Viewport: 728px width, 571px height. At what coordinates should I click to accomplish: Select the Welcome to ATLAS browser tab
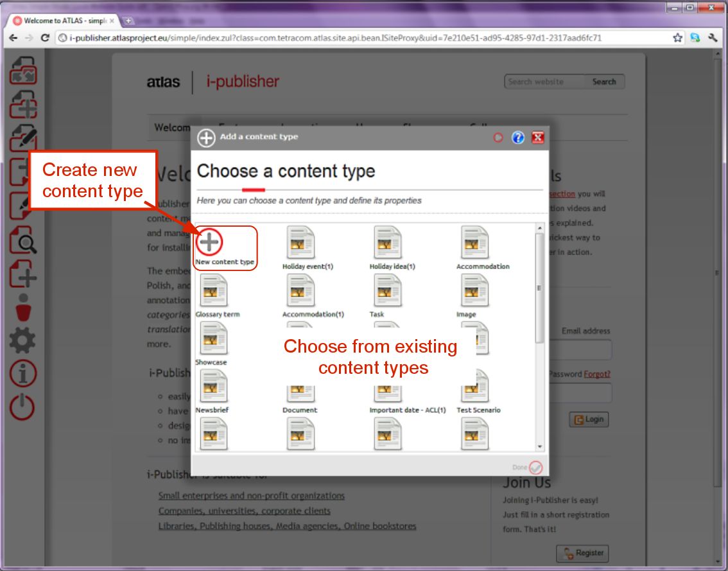[x=64, y=21]
